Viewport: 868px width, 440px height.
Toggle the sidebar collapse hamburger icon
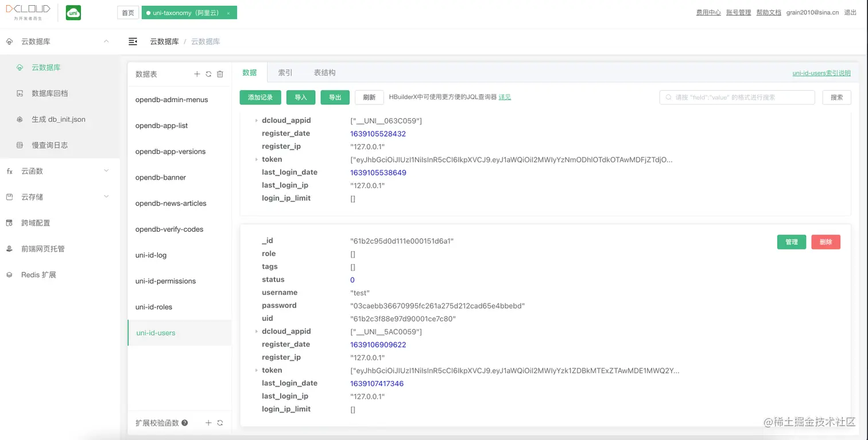tap(133, 41)
